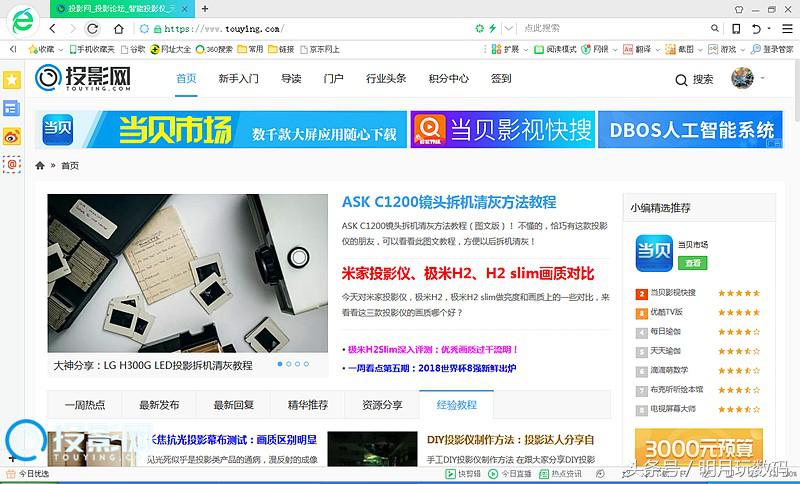The height and width of the screenshot is (484, 800).
Task: Select 签到 in site navigation
Action: [501, 79]
